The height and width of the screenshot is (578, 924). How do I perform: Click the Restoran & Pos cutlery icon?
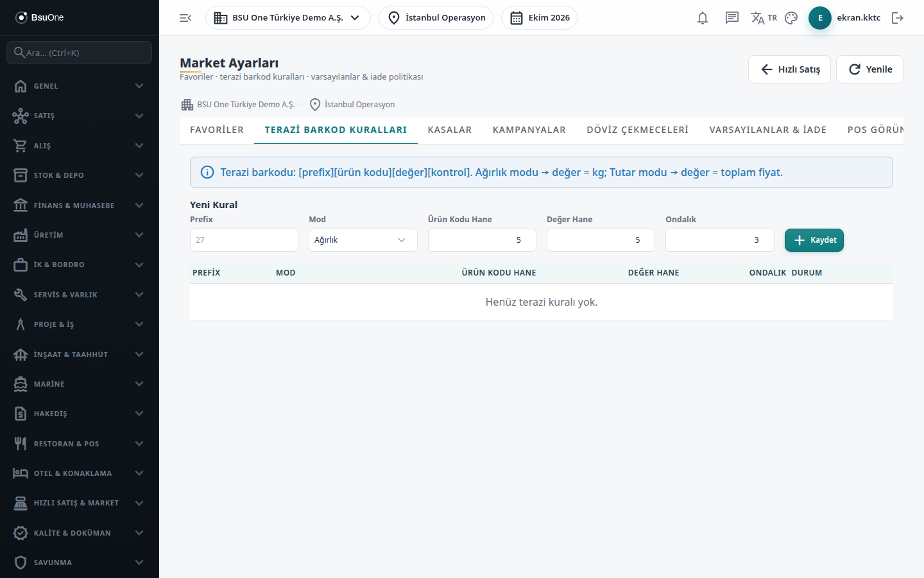coord(21,444)
